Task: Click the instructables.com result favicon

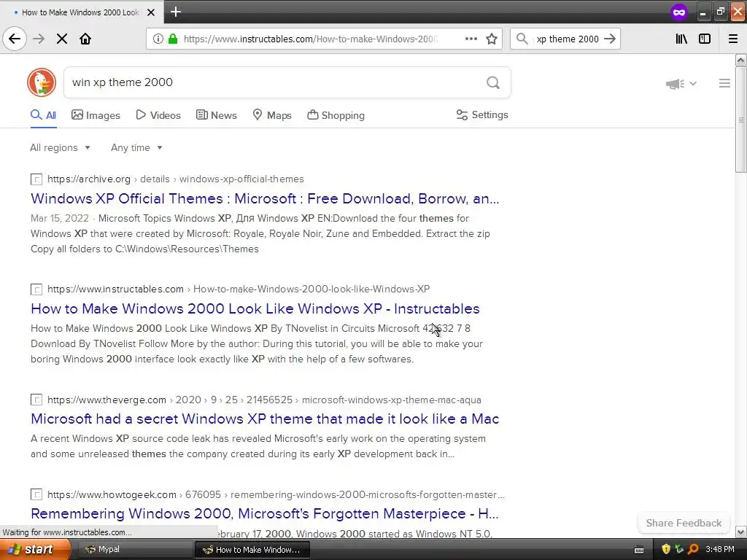Action: [x=36, y=289]
